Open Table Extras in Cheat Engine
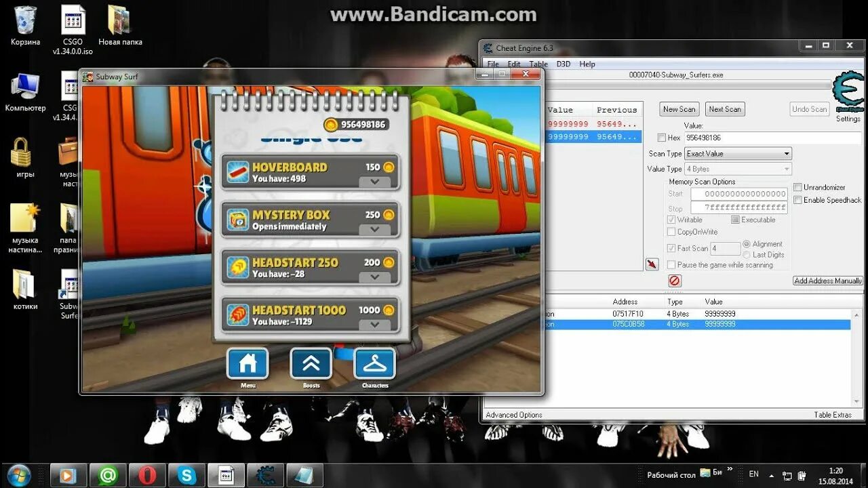This screenshot has height=488, width=868. click(833, 415)
